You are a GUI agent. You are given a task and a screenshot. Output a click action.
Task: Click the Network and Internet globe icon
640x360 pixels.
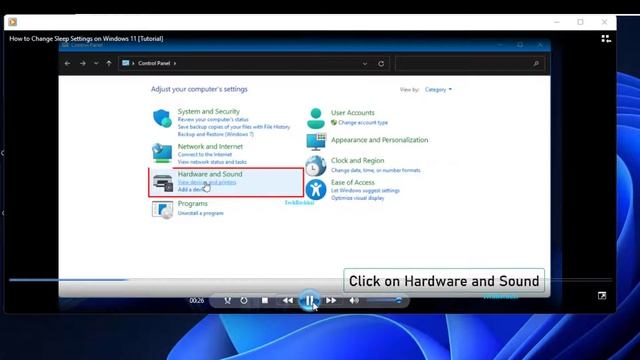[x=162, y=153]
